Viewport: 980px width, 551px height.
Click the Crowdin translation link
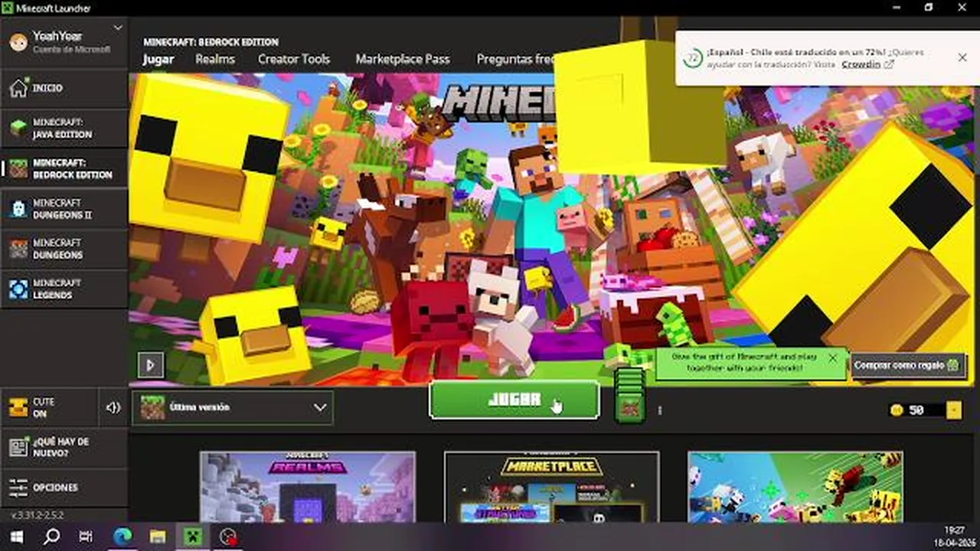pos(861,65)
